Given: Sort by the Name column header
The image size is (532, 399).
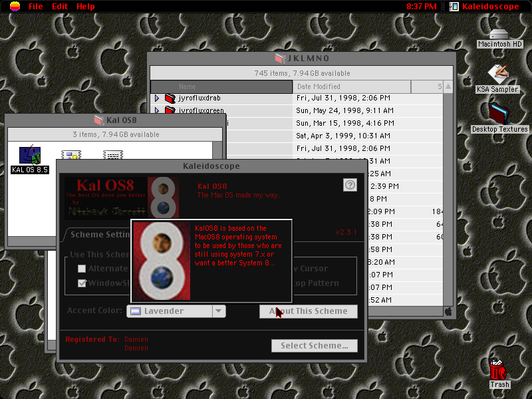Looking at the screenshot, I should pyautogui.click(x=221, y=86).
